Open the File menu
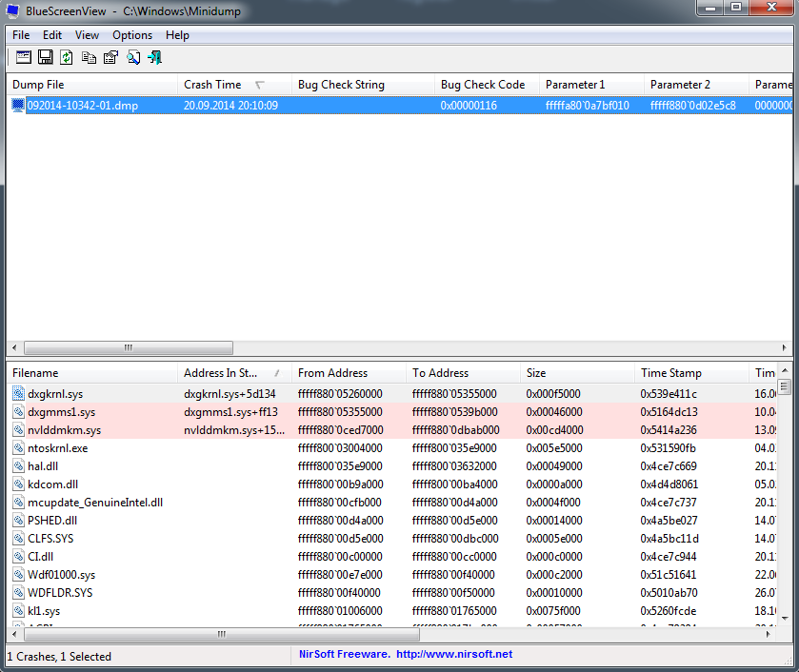 [x=21, y=35]
